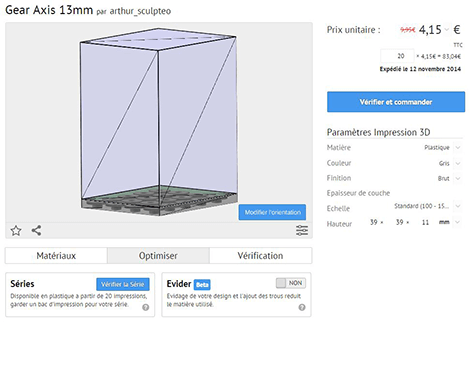
Task: Click Modifier l'orientation button
Action: click(272, 212)
